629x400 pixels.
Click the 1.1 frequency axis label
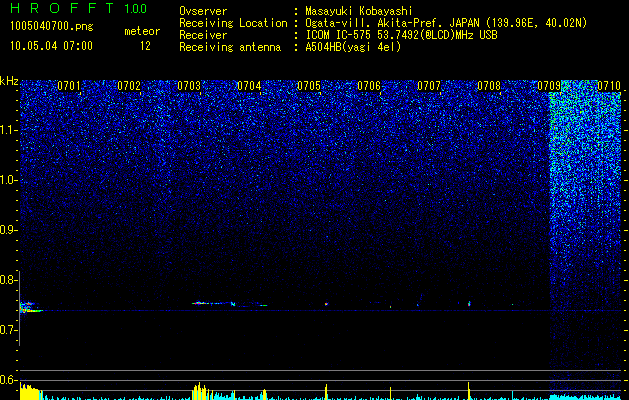8,130
